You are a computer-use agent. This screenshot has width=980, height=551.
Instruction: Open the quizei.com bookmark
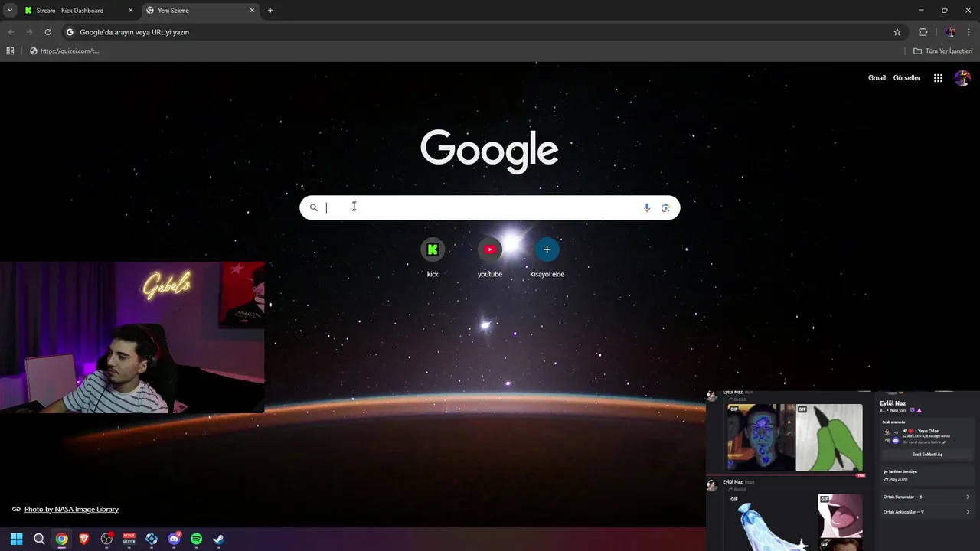click(x=64, y=51)
